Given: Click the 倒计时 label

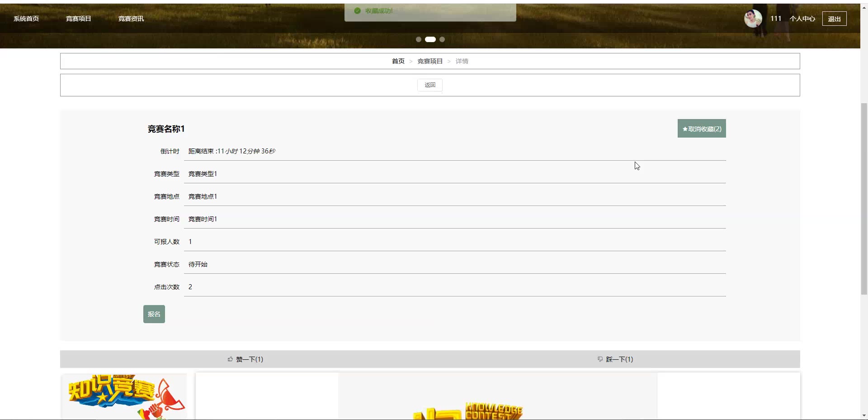Looking at the screenshot, I should [170, 151].
